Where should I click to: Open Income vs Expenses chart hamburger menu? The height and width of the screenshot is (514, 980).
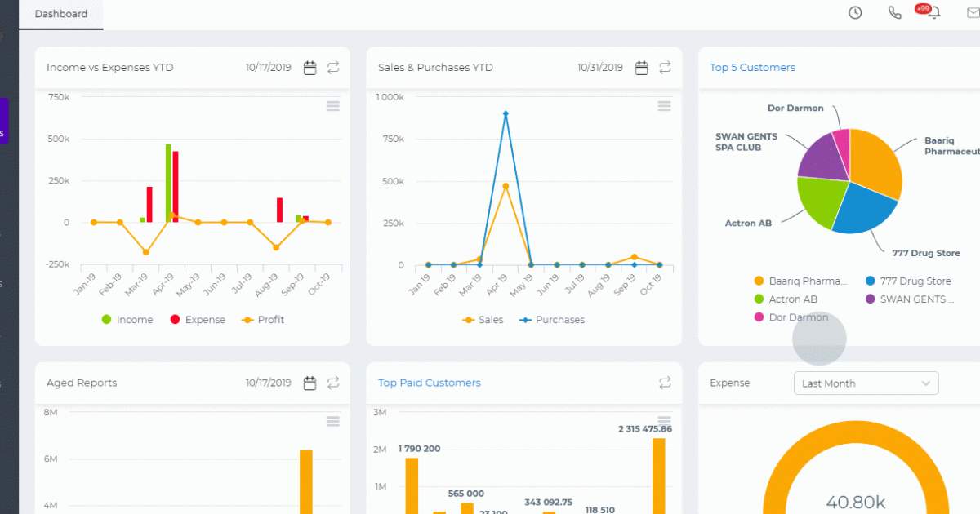pyautogui.click(x=332, y=106)
